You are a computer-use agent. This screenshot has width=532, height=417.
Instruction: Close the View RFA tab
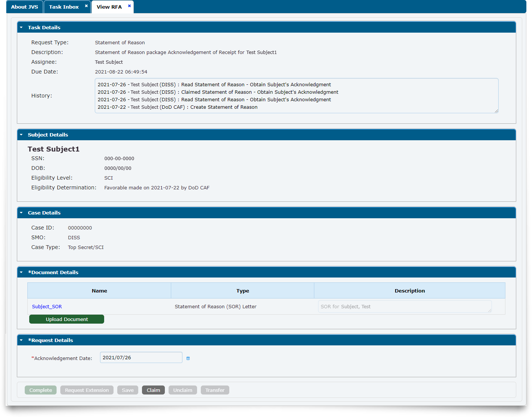(129, 6)
